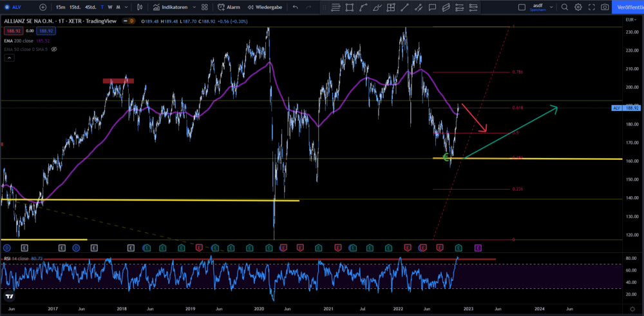Take a chart snapshot with camera icon
This screenshot has width=644, height=316.
click(605, 7)
